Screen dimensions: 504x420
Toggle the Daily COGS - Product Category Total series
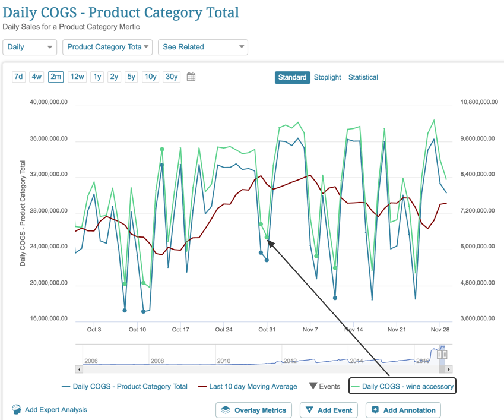click(124, 386)
